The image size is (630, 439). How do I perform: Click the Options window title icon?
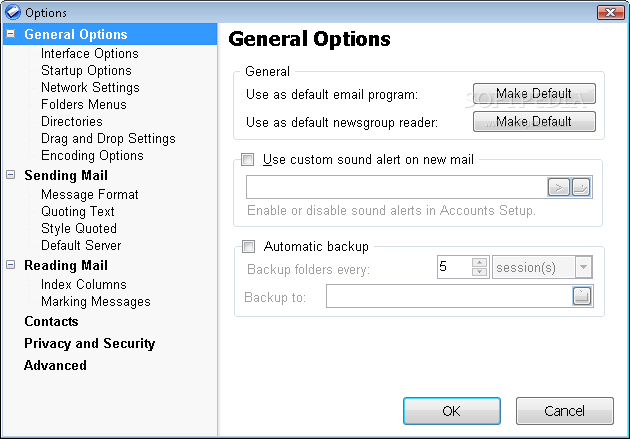pyautogui.click(x=11, y=11)
